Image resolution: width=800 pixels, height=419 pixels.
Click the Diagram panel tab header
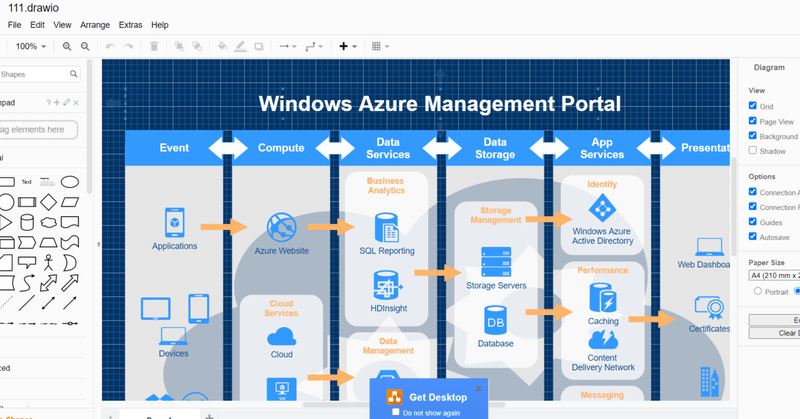(x=769, y=67)
